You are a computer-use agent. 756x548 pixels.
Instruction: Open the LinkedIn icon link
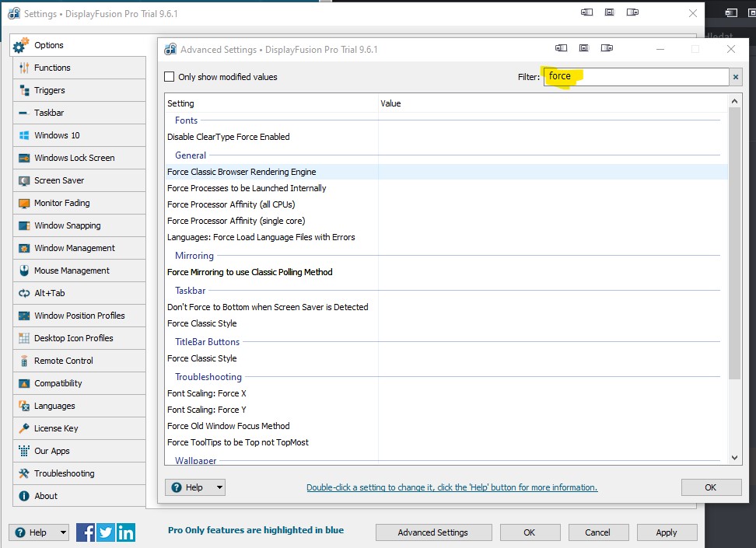click(x=126, y=532)
